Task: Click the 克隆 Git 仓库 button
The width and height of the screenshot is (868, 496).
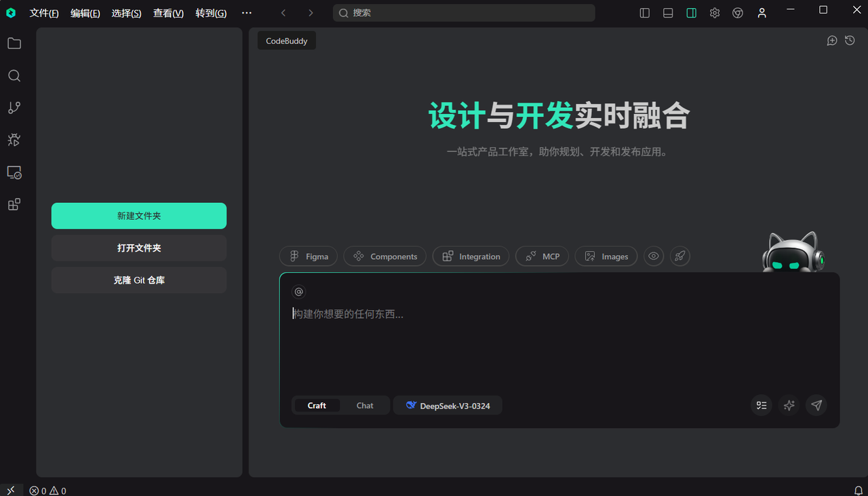Action: pos(139,280)
